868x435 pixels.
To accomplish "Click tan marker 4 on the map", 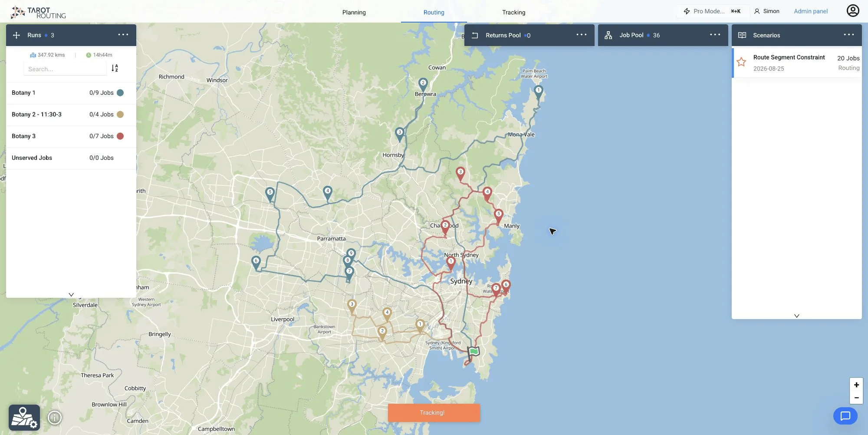I will (387, 314).
